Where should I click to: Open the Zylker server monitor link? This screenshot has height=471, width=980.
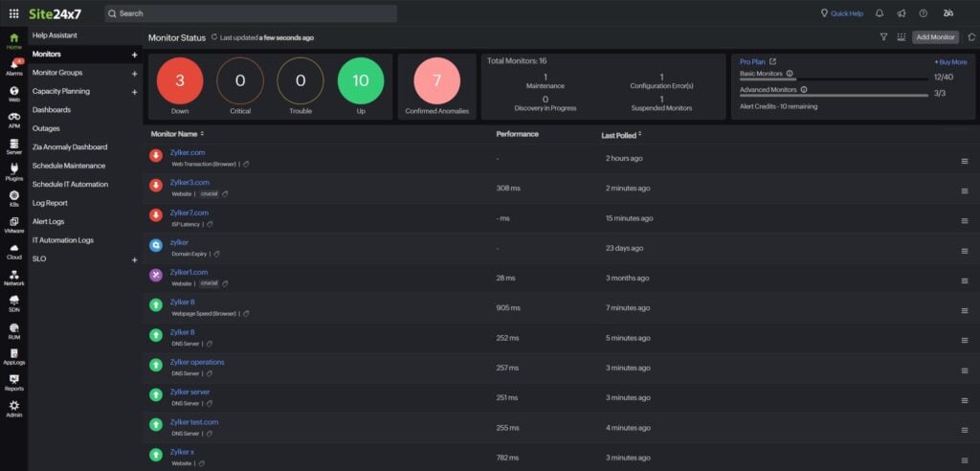click(190, 392)
